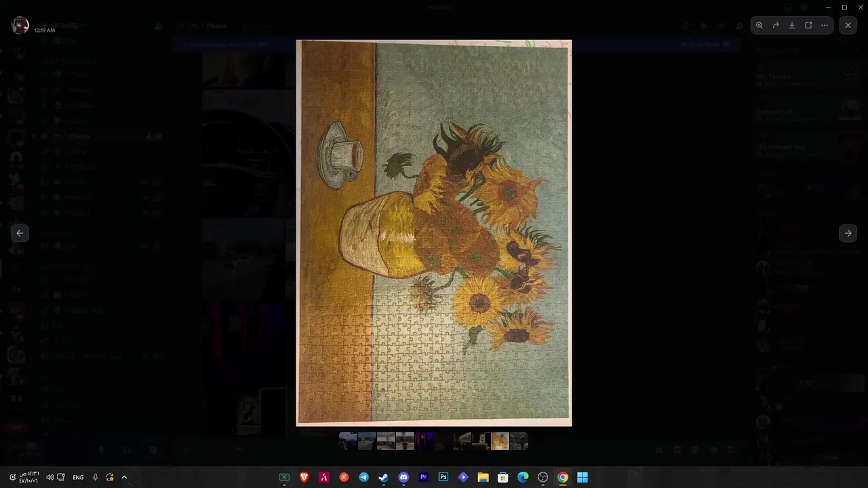
Task: Select the first thumbnail in the image strip
Action: coord(348,441)
